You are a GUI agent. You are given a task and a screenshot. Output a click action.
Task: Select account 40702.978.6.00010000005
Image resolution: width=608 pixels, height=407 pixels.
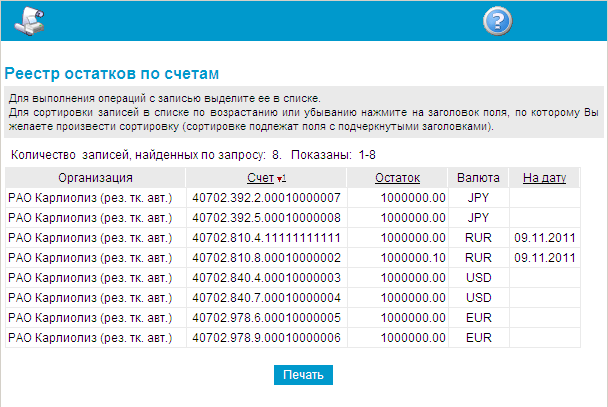click(266, 318)
